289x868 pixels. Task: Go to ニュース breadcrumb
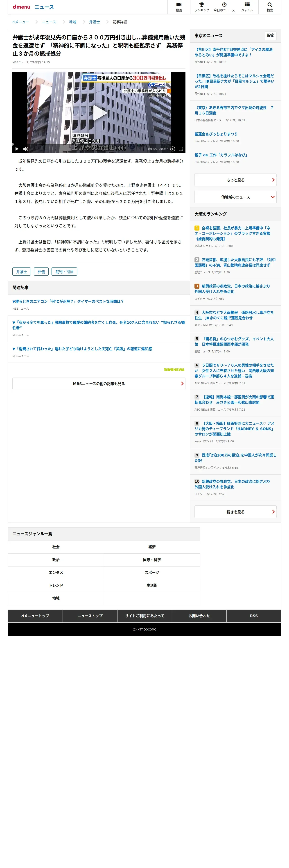(x=49, y=22)
